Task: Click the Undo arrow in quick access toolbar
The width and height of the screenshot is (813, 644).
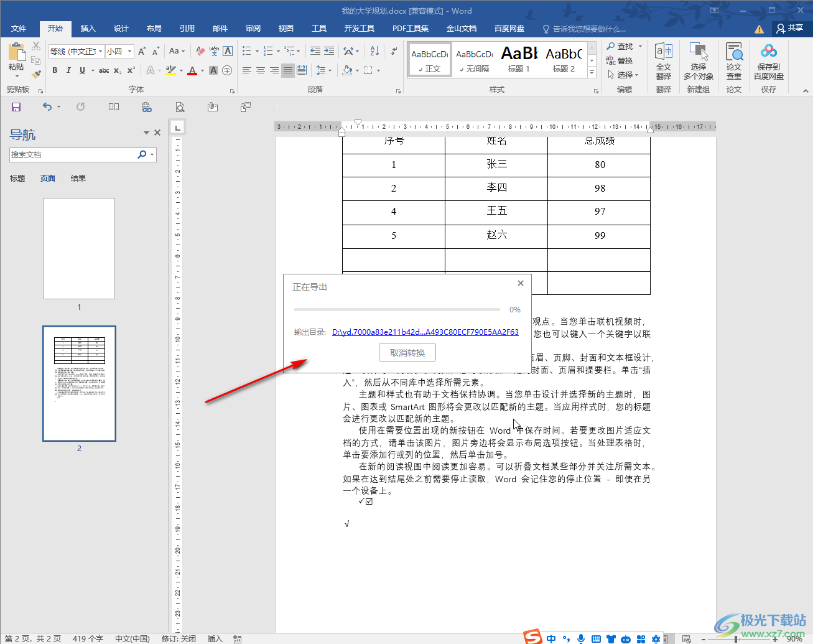Action: pyautogui.click(x=47, y=107)
